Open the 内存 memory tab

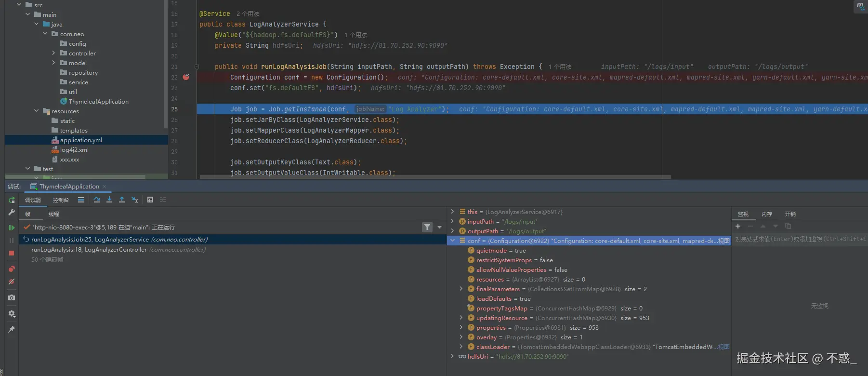(x=767, y=214)
